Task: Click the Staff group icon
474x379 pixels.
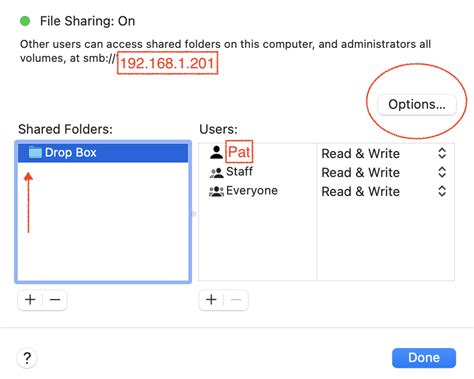Action: click(216, 172)
